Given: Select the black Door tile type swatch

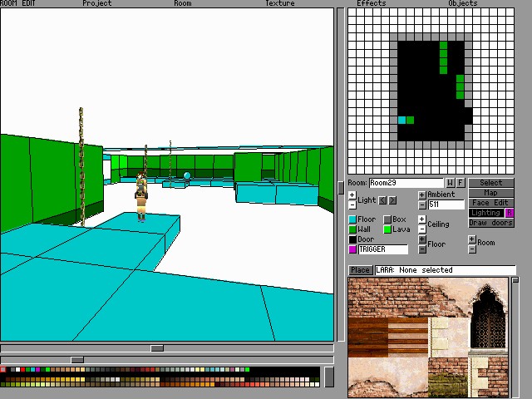Looking at the screenshot, I should pyautogui.click(x=352, y=239).
